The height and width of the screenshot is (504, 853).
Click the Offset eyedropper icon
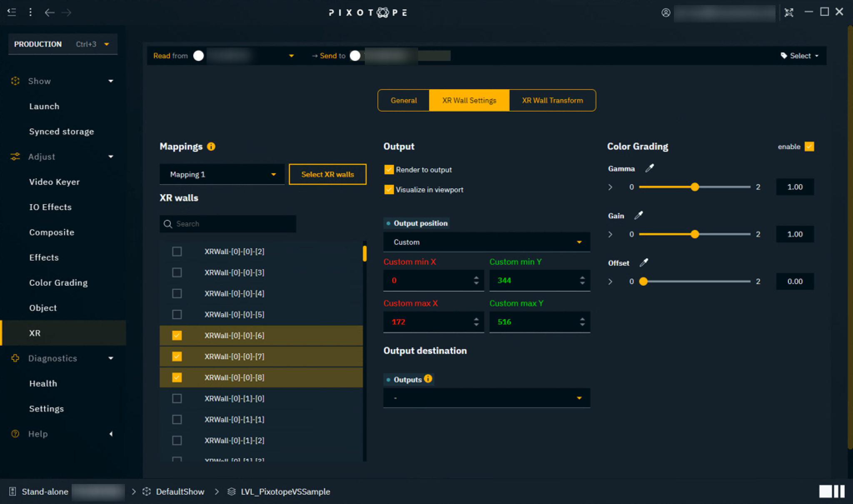[x=643, y=263]
